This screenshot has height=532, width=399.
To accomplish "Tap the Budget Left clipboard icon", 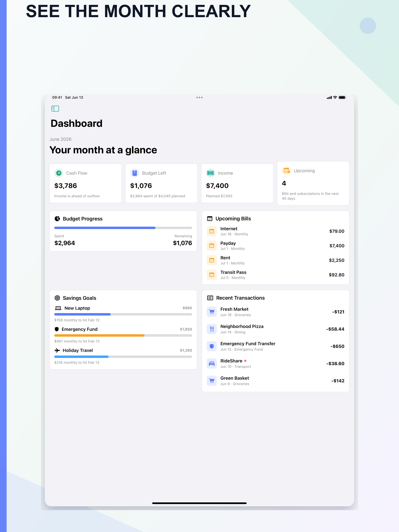I will pos(134,173).
